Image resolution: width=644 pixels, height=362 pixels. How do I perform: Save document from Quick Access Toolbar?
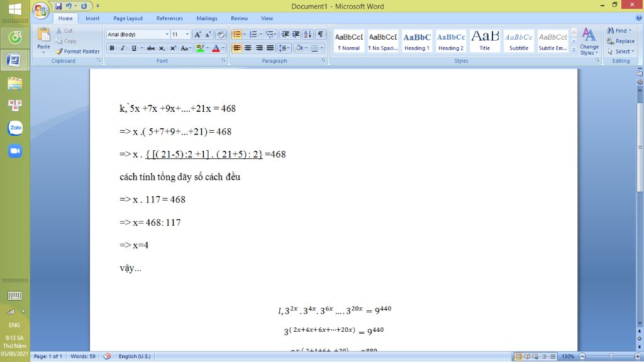[58, 6]
